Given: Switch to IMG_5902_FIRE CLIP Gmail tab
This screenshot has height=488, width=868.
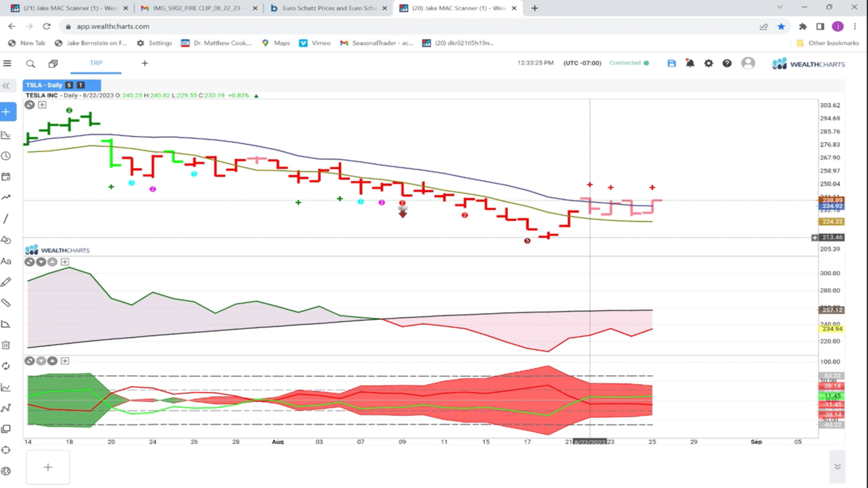Looking at the screenshot, I should (x=199, y=8).
